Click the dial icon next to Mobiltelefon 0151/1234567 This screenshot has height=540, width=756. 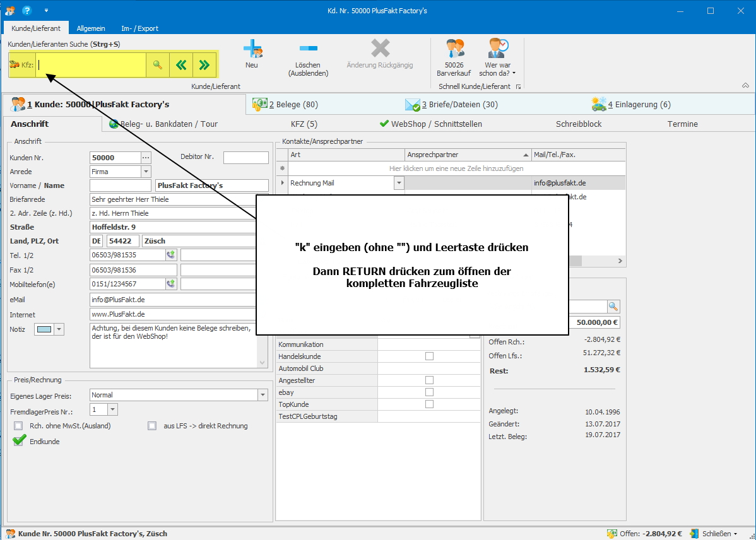tap(171, 283)
